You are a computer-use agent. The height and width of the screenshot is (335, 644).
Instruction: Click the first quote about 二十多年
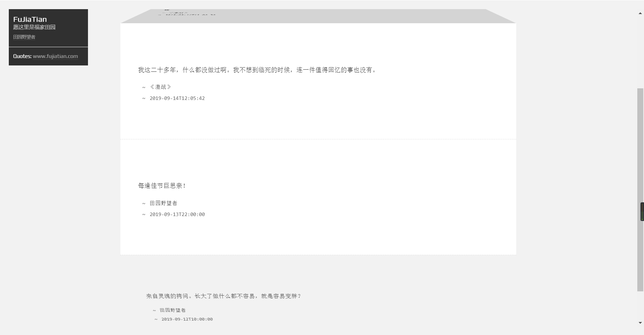pos(257,70)
